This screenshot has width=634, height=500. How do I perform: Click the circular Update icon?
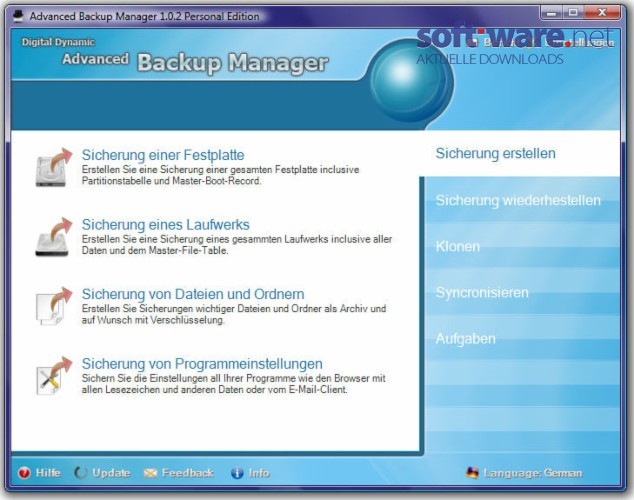(x=81, y=473)
